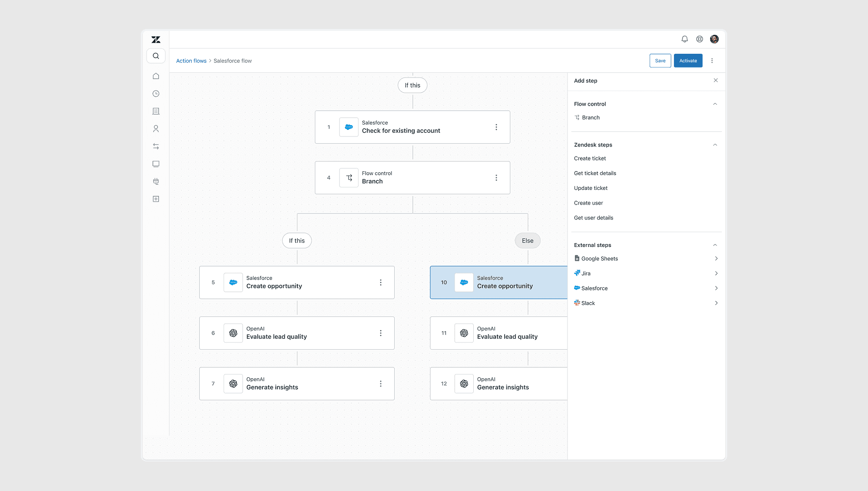Click the plus-square icon in sidebar
Viewport: 868px width, 491px height.
click(156, 199)
